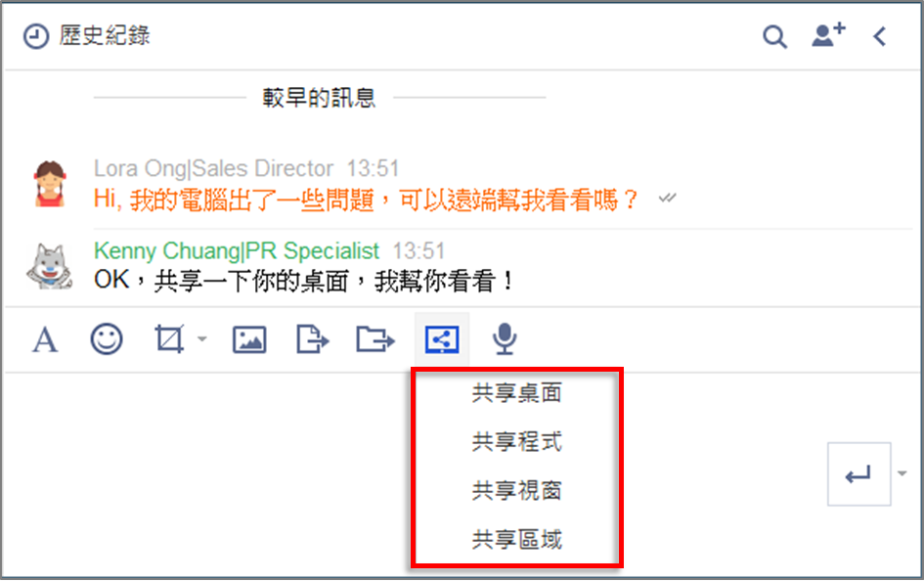The height and width of the screenshot is (581, 924).
Task: Choose 共享區域 from the share menu
Action: click(517, 539)
